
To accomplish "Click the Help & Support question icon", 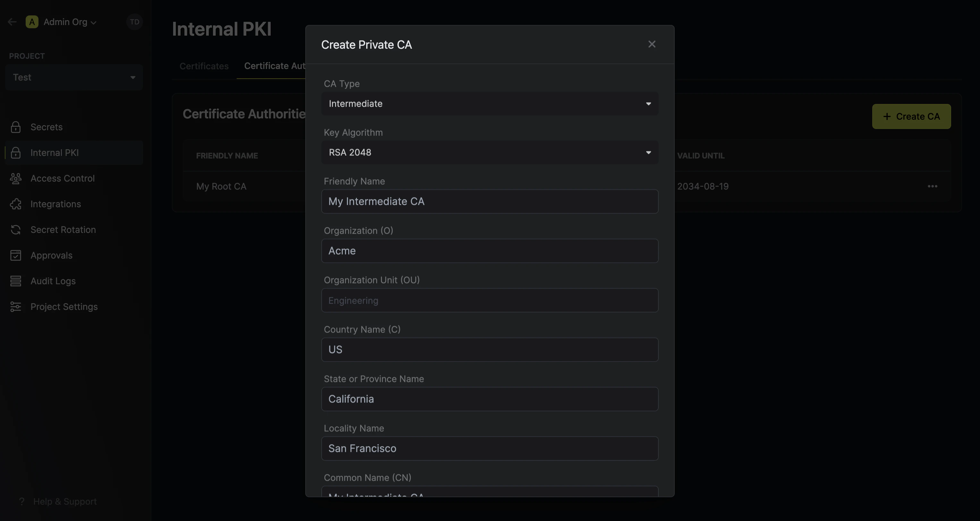I will (22, 502).
